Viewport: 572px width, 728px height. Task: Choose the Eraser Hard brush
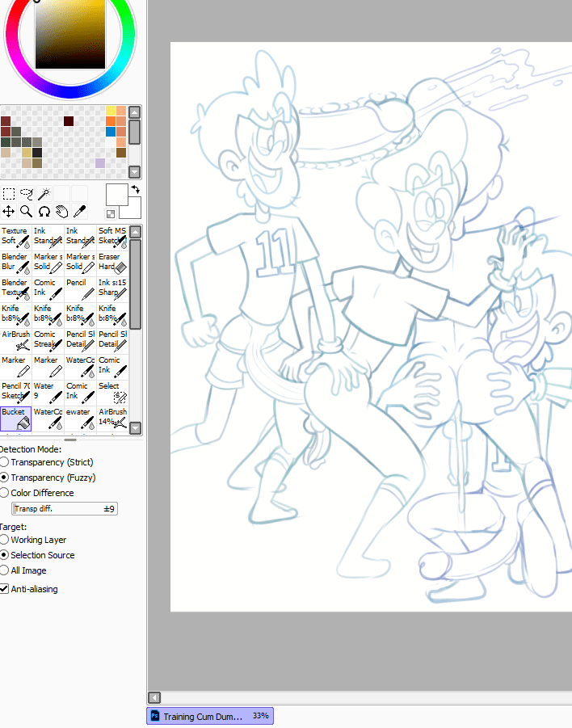tap(112, 263)
